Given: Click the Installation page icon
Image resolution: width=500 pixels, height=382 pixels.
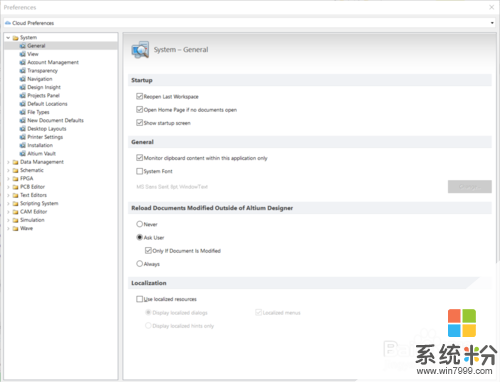Looking at the screenshot, I should [x=23, y=145].
